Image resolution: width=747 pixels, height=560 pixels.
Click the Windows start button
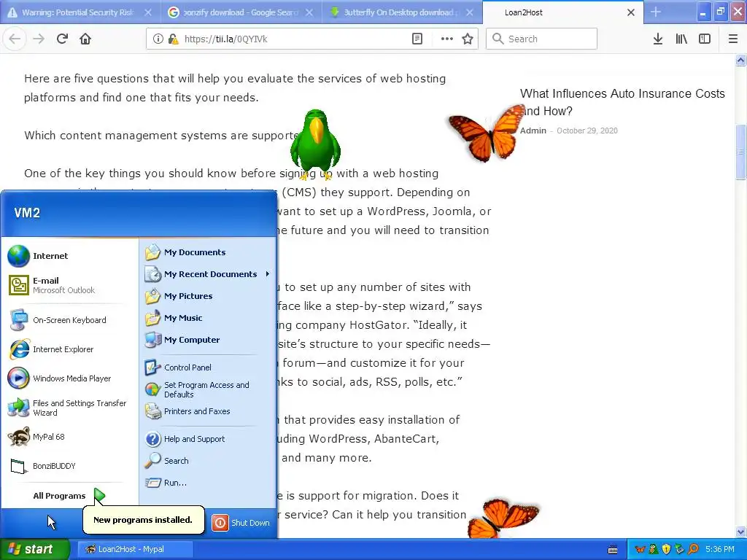pos(35,549)
